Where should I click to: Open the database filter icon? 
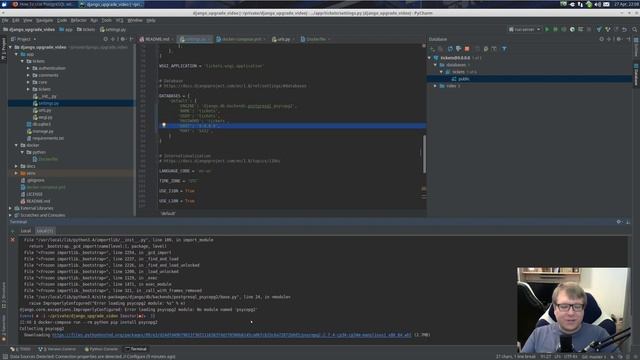(504, 49)
